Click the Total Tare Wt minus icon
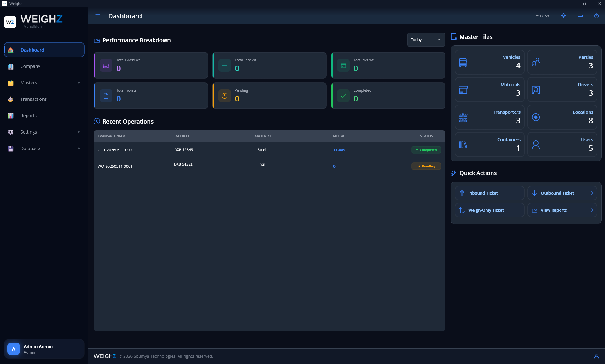 tap(225, 65)
